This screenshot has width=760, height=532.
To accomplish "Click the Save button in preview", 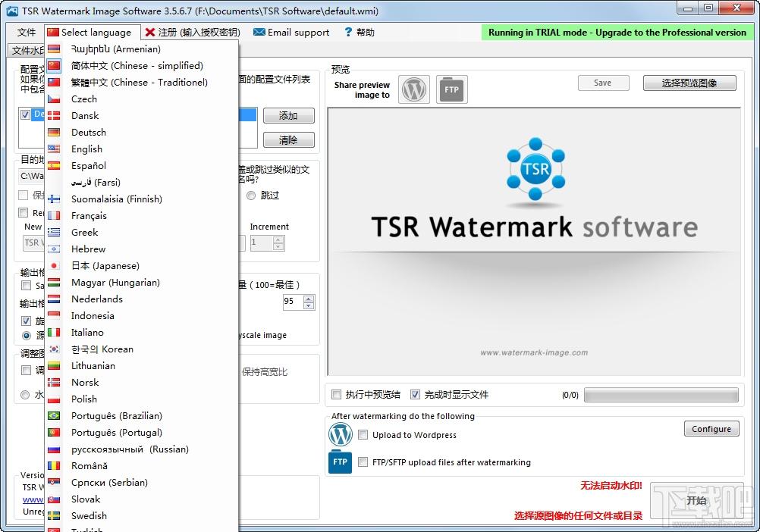I will point(604,83).
